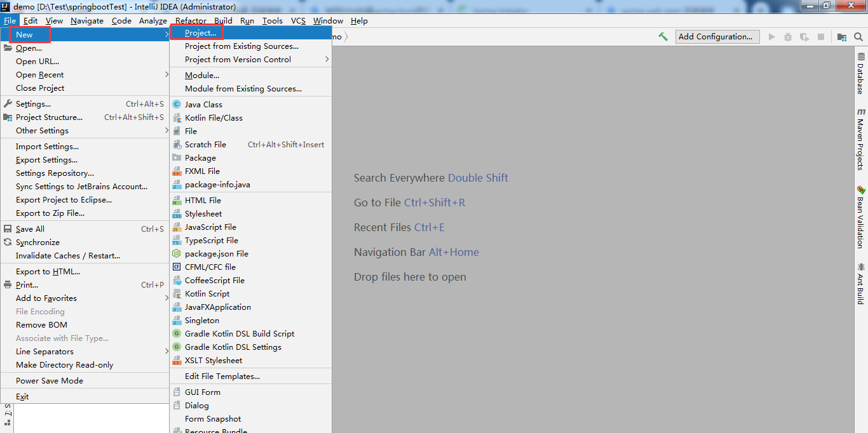Open the Ant Build tool window
The height and width of the screenshot is (433, 868).
click(x=861, y=283)
